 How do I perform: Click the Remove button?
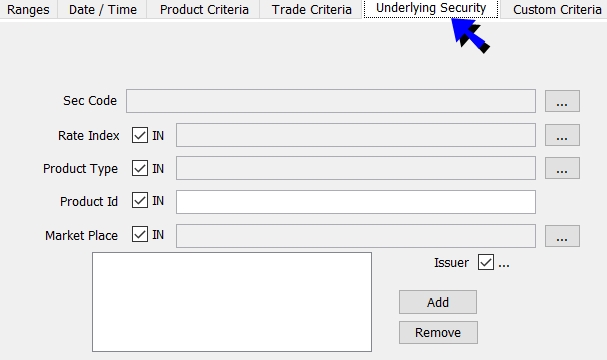[438, 332]
